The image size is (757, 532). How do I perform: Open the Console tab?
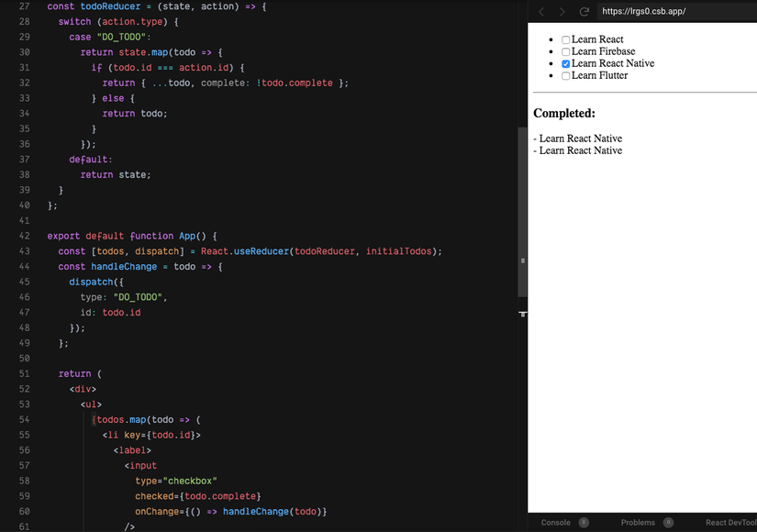[564, 522]
